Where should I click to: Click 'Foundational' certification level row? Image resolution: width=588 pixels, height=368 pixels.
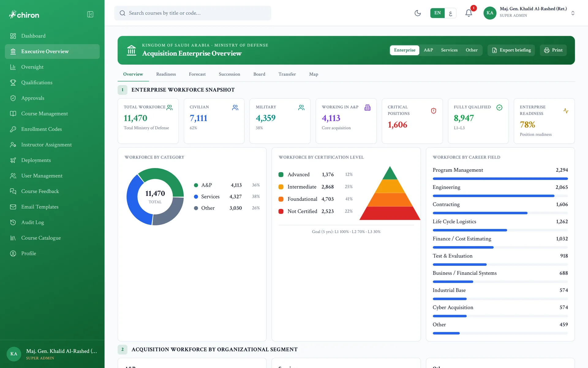coord(315,199)
